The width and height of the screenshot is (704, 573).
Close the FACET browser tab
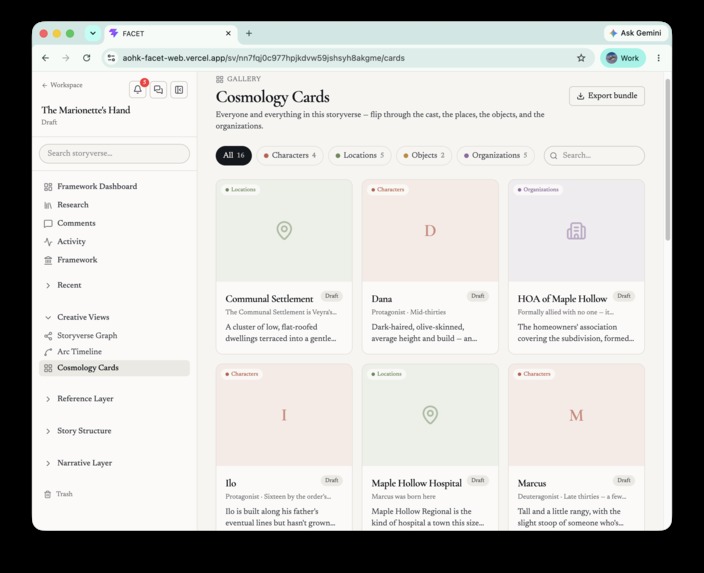(228, 33)
